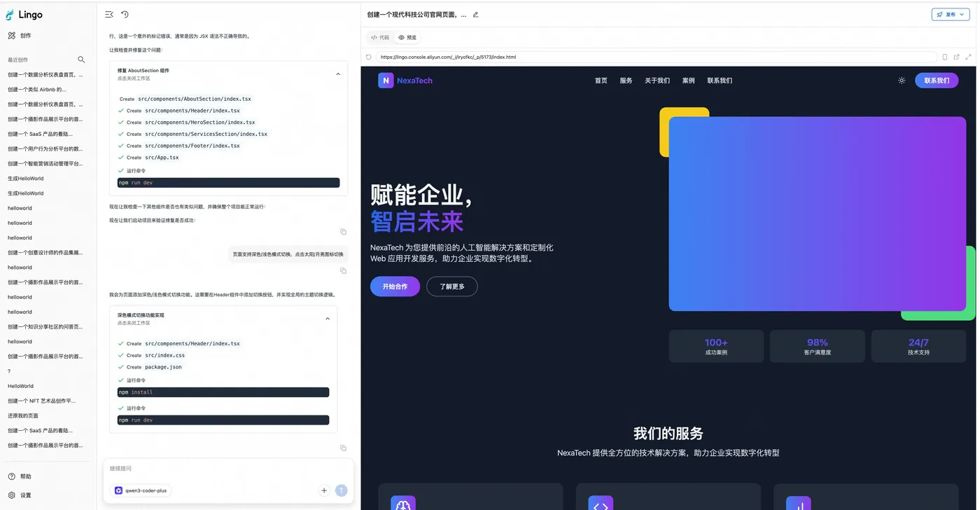The width and height of the screenshot is (980, 510).
Task: Collapse the 深色模式切换功能实现 workspace card
Action: (328, 319)
